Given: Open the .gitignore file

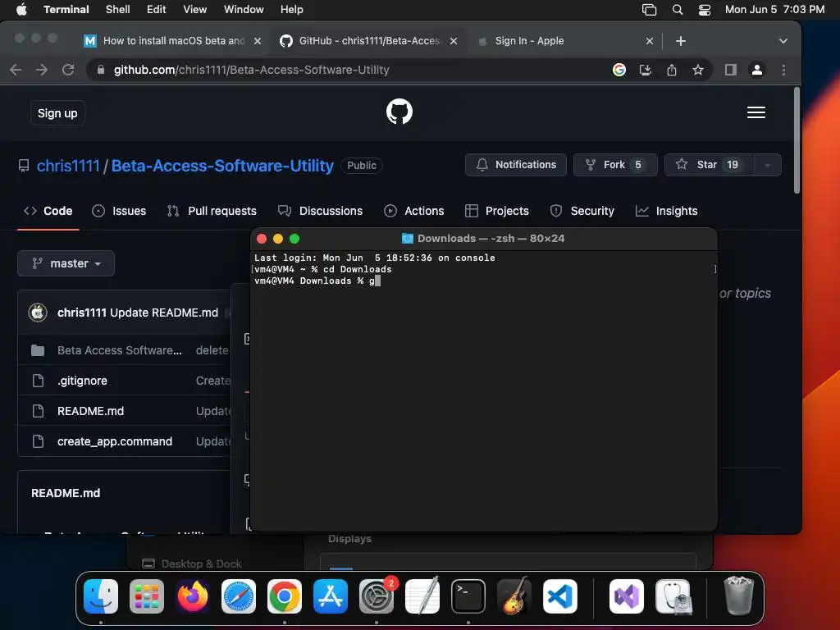Looking at the screenshot, I should (x=83, y=381).
